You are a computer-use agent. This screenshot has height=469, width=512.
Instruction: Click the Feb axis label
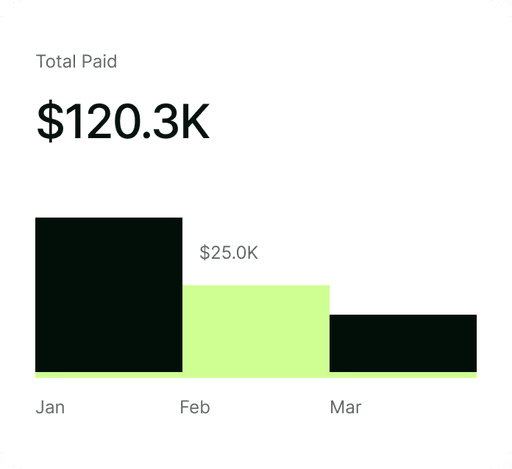pyautogui.click(x=195, y=407)
